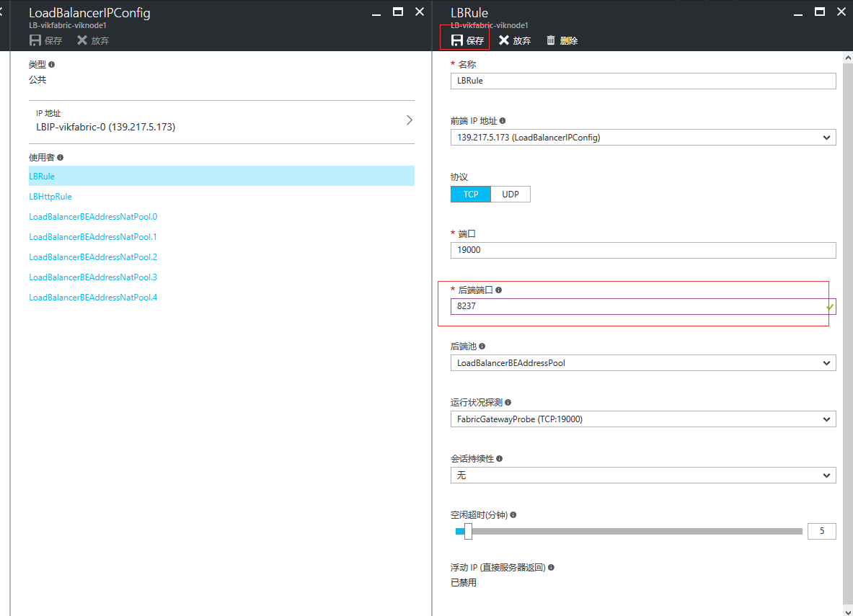Image resolution: width=853 pixels, height=616 pixels.
Task: Click the idle timeout slider handle
Action: [468, 532]
